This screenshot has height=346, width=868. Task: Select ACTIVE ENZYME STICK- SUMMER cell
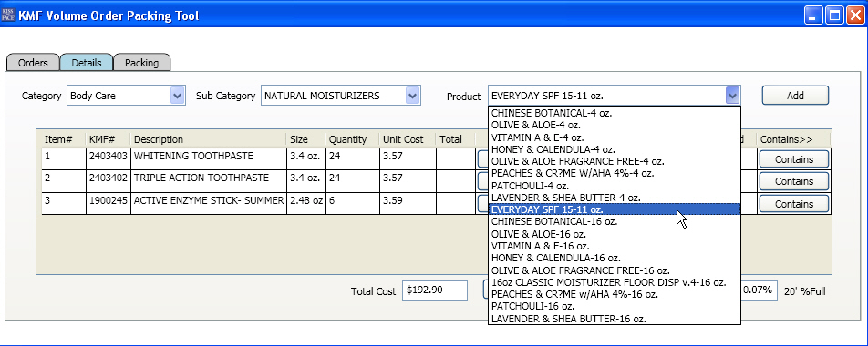point(209,203)
